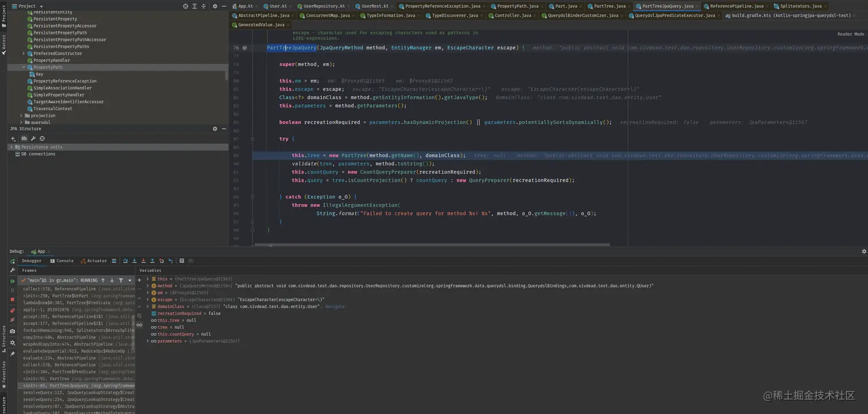The height and width of the screenshot is (414, 868).
Task: Hide the Project tool window
Action: pyautogui.click(x=223, y=6)
